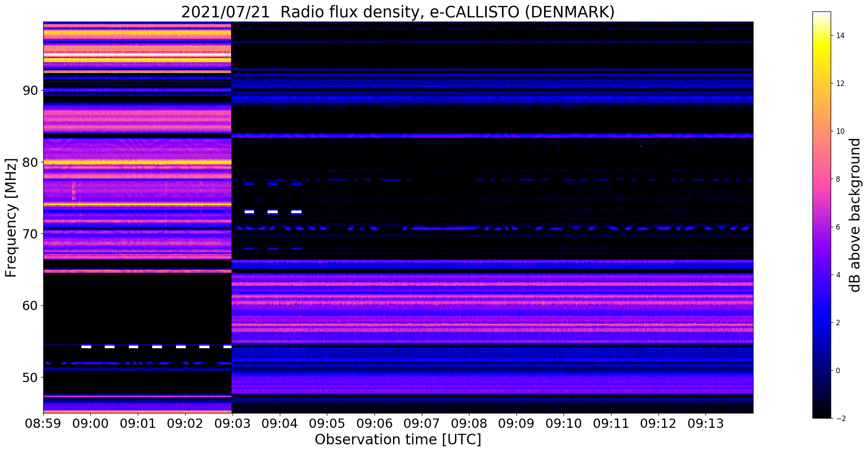
Task: Click the 0 value on the colorbar
Action: point(837,371)
